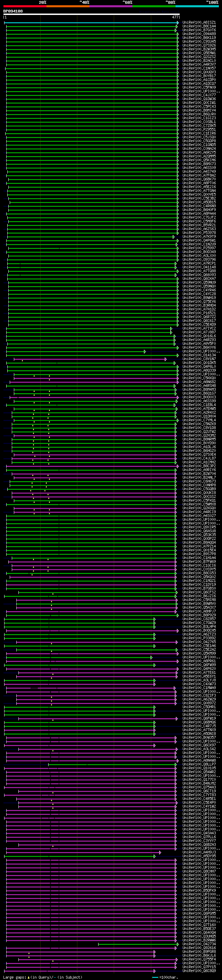Click the white query bar under BP094108
Screen dimensions: 222x980
[x=92, y=14]
